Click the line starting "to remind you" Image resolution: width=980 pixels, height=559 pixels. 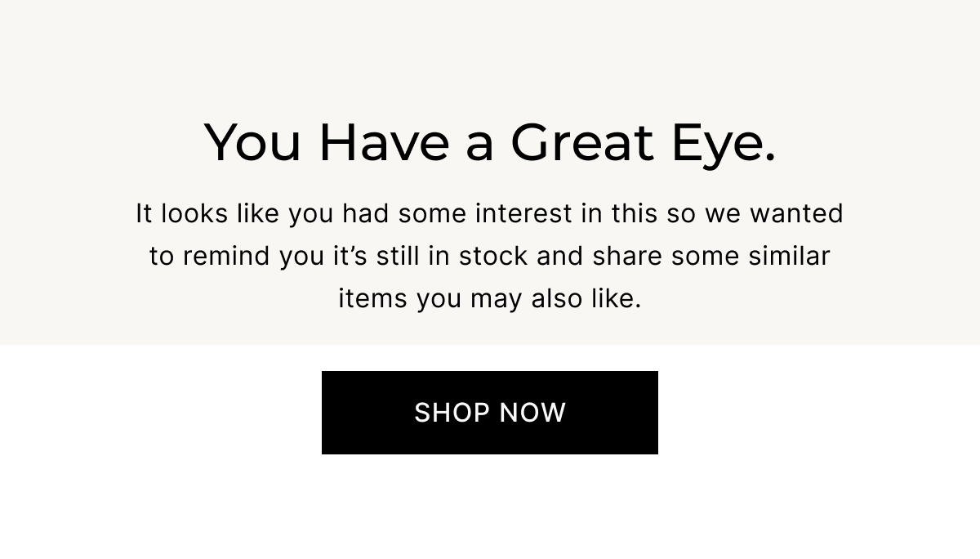(489, 256)
